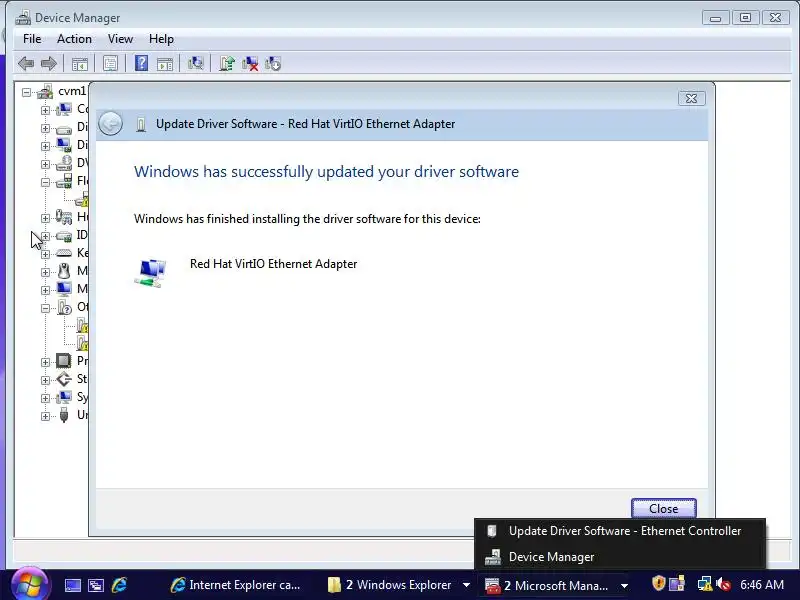The height and width of the screenshot is (600, 800).
Task: Click the Update Driver Software green arrow icon
Action: pos(227,63)
